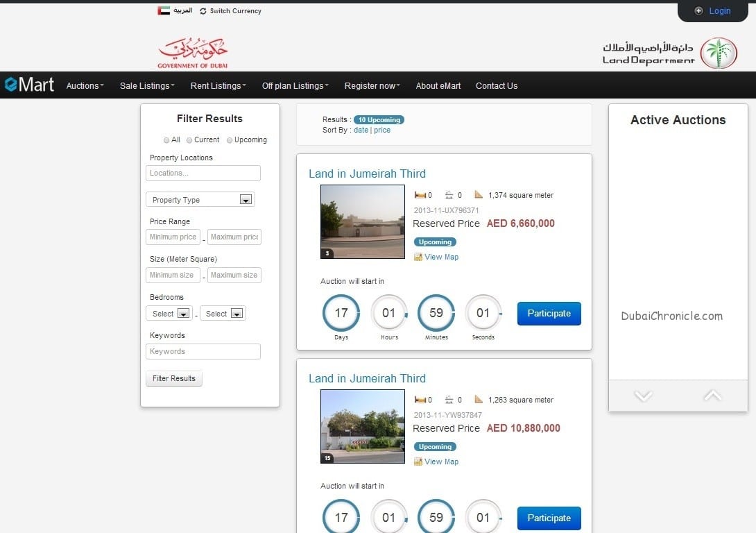The height and width of the screenshot is (533, 756).
Task: Click the Keywords input field
Action: (x=203, y=351)
